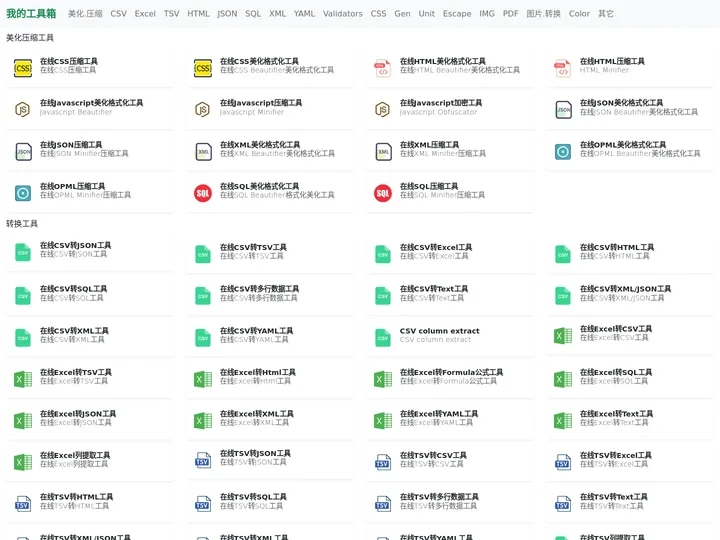The image size is (720, 540).
Task: Open the 在线TSV转Excel工具 link
Action: [616, 456]
